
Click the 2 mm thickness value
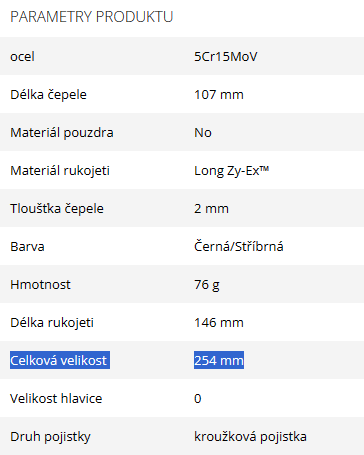point(211,209)
